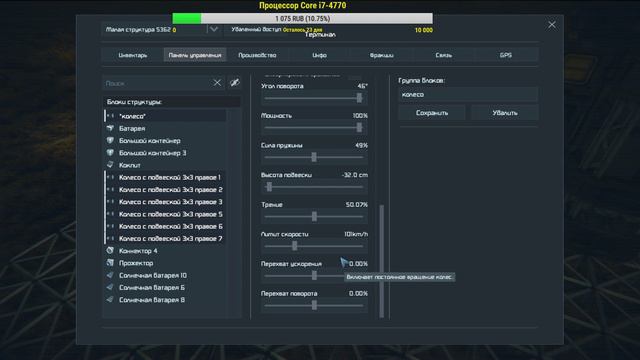Switch to Панель управления tab
The image size is (640, 360).
(195, 55)
